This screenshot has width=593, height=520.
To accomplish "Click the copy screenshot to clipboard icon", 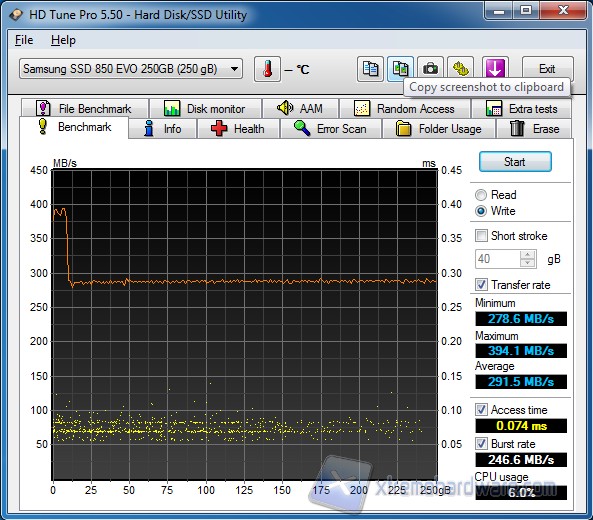I will click(400, 69).
